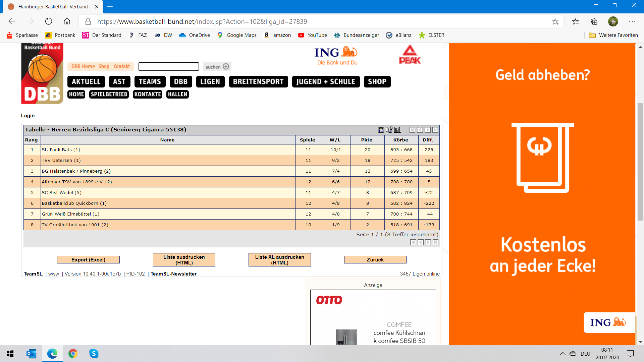Click the Login link
644x362 pixels.
[x=28, y=116]
